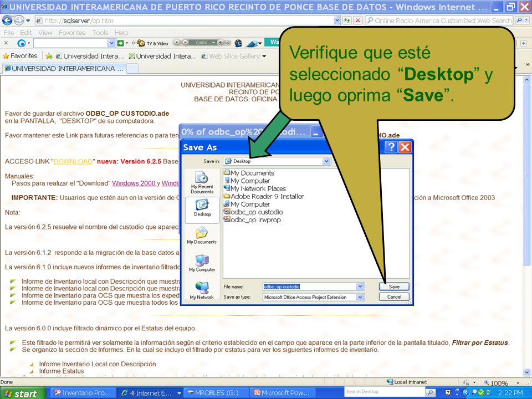Open the Favorites star button
The width and height of the screenshot is (532, 399).
point(20,55)
